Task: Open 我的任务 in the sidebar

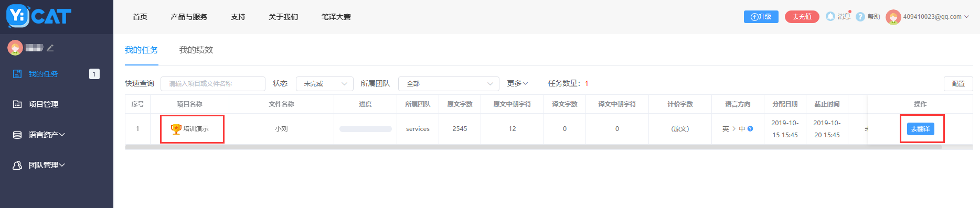Action: pos(43,74)
